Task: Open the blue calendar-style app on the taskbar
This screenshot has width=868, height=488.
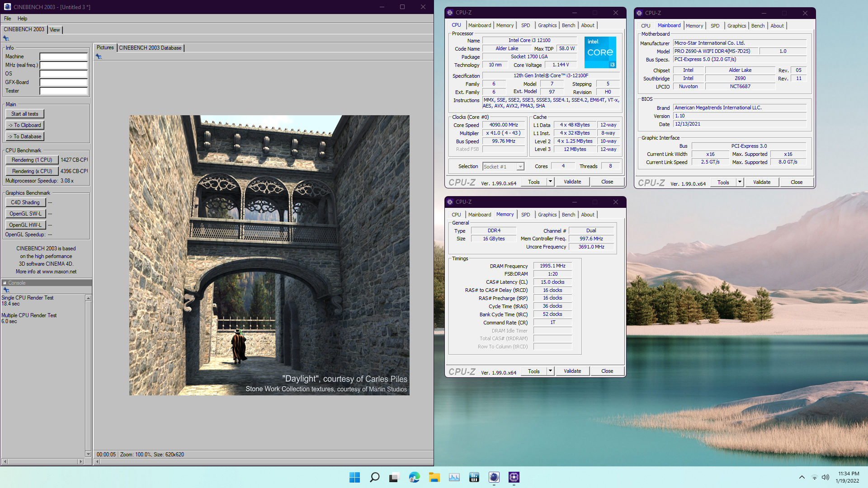Action: click(474, 477)
